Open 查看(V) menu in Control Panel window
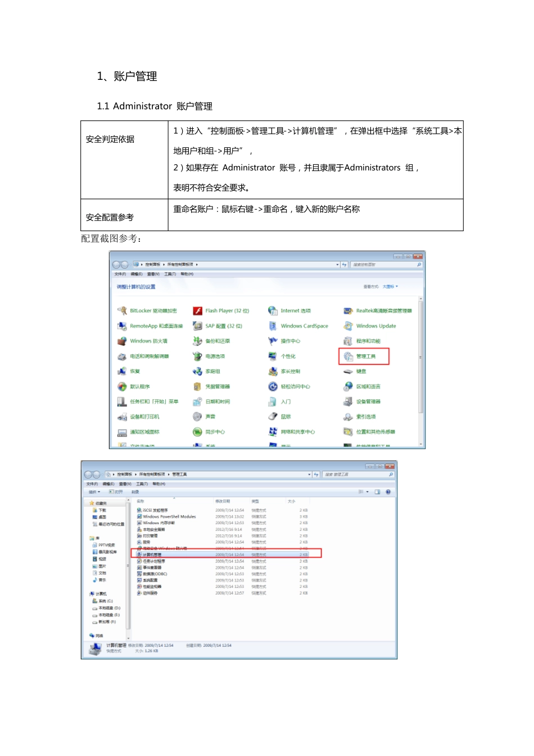The image size is (534, 756). (x=153, y=274)
